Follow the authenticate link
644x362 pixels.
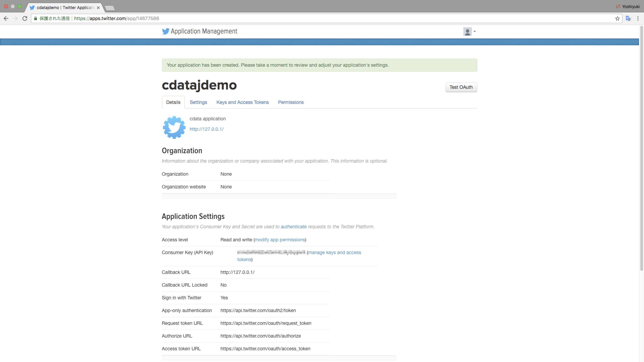tap(293, 227)
